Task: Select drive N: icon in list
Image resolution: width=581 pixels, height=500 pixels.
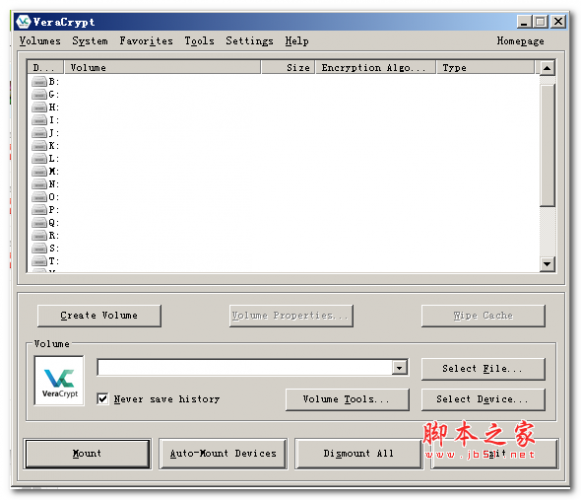Action: tap(39, 184)
